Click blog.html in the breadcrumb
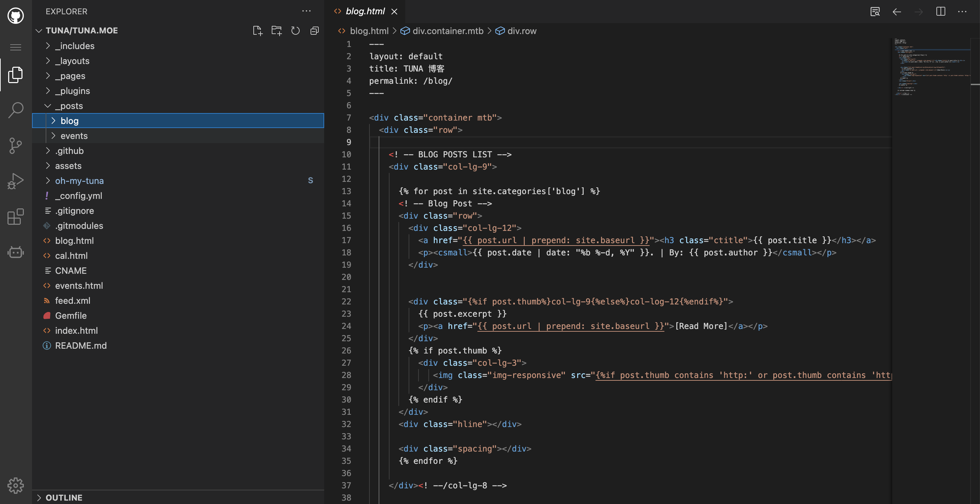Screen dimensions: 980x504 click(x=369, y=31)
